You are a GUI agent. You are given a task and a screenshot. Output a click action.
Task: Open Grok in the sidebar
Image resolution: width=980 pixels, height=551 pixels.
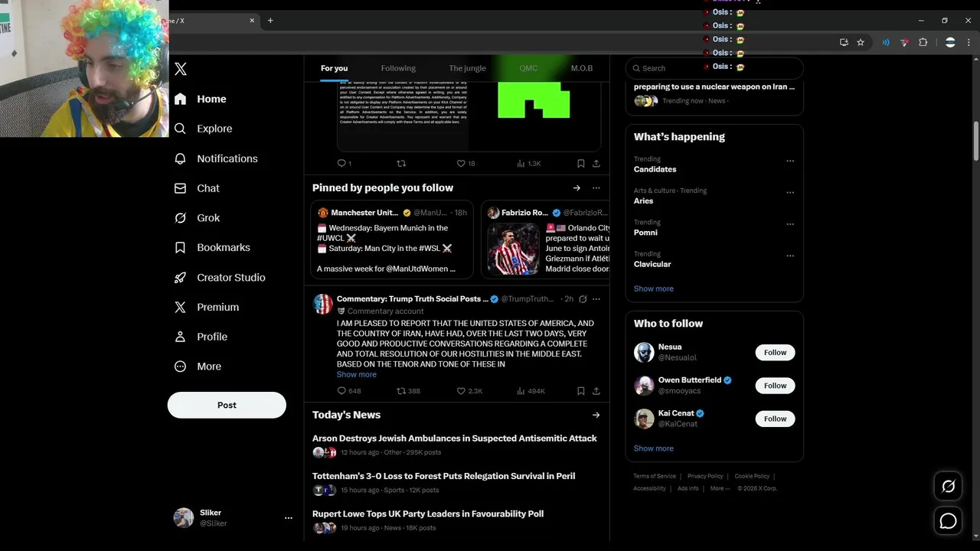[198, 218]
